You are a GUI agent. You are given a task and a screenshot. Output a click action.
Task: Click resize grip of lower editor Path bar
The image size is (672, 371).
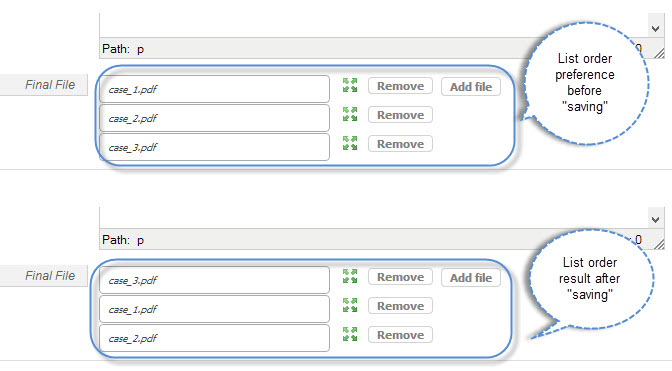659,244
